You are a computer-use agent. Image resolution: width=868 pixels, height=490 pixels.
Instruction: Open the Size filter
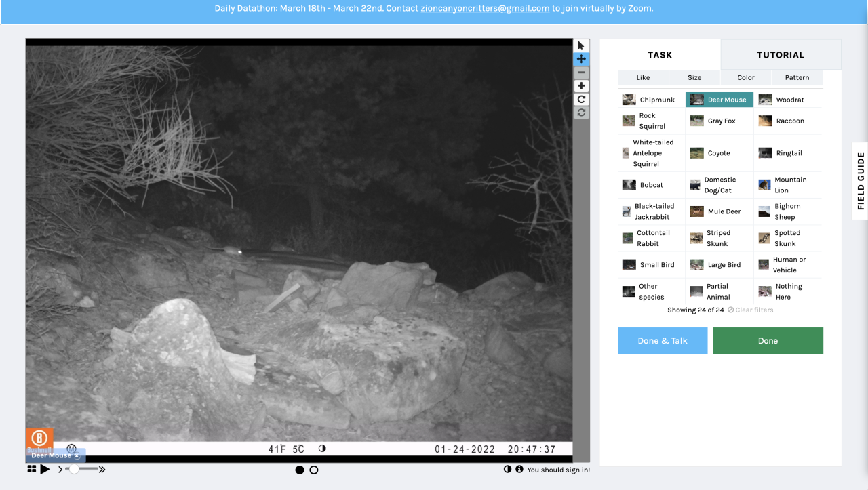(694, 77)
